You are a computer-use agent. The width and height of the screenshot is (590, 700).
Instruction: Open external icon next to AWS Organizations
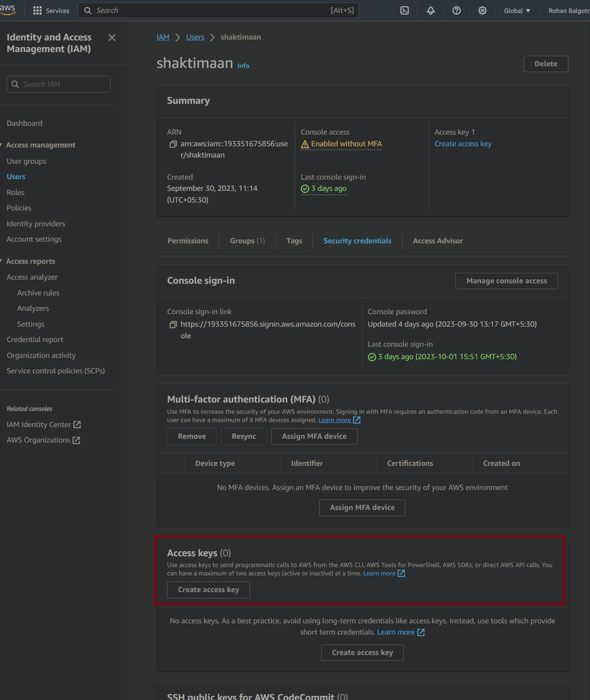coord(76,440)
